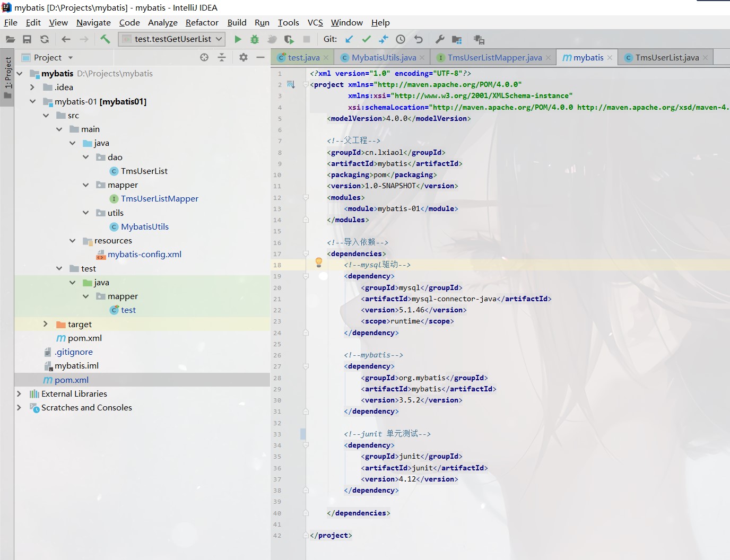This screenshot has width=730, height=560.
Task: Fold the dependencies block in gutter
Action: [306, 254]
